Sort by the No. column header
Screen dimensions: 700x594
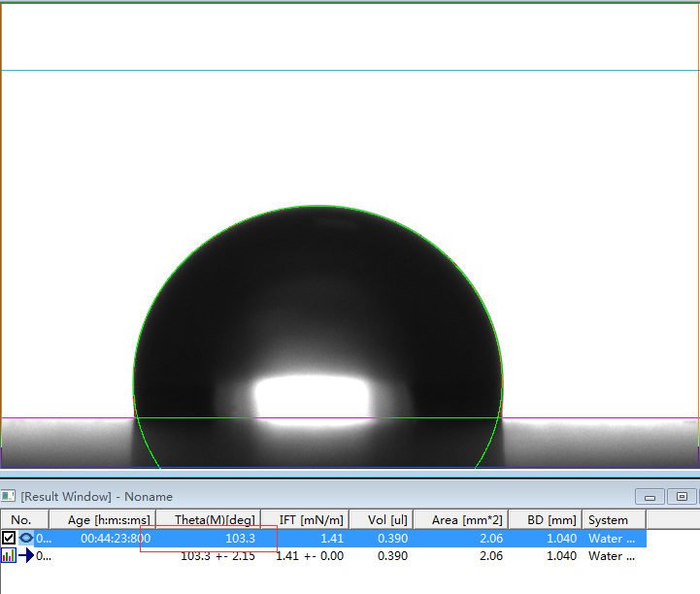point(21,520)
